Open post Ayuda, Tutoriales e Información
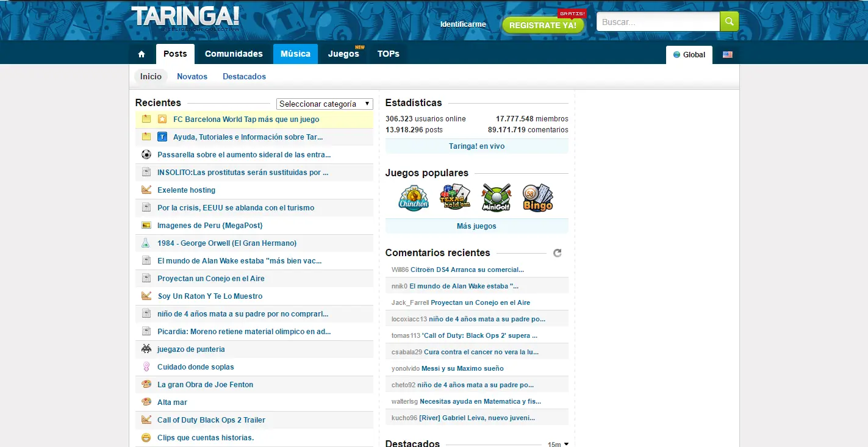 click(x=248, y=137)
